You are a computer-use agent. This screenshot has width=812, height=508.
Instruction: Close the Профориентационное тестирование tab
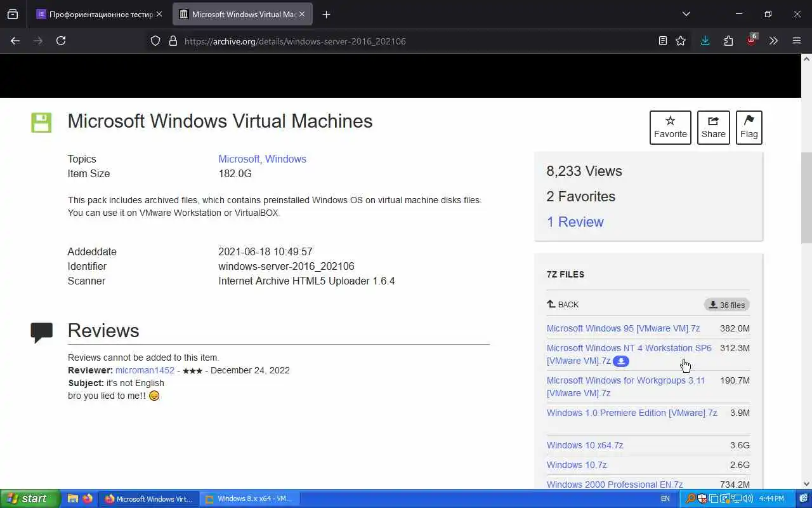pyautogui.click(x=159, y=14)
